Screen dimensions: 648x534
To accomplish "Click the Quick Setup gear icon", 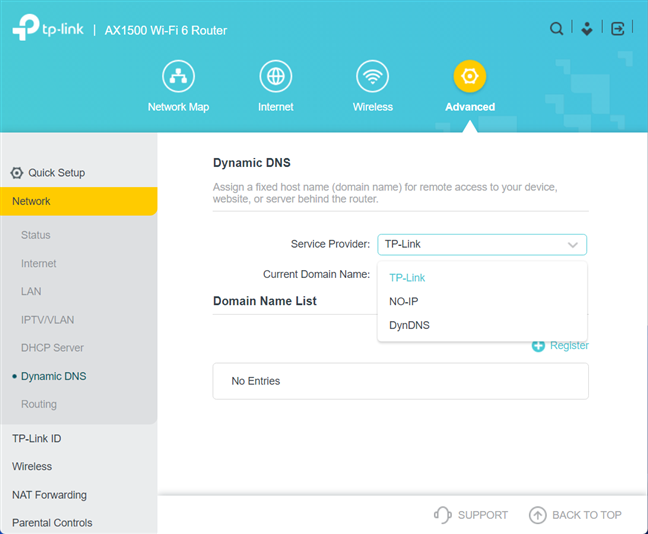I will [17, 173].
